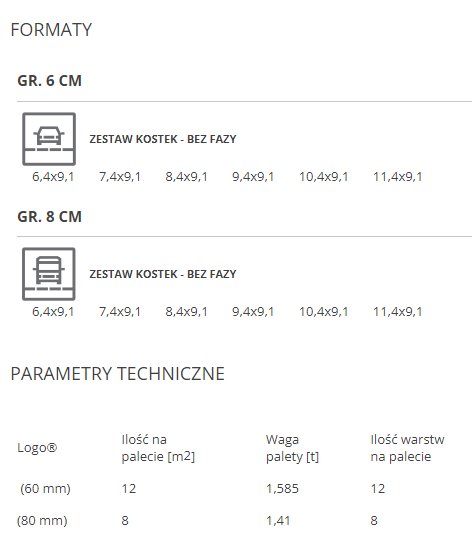This screenshot has width=472, height=557.
Task: Click the Logo® table header cell
Action: pos(37,448)
